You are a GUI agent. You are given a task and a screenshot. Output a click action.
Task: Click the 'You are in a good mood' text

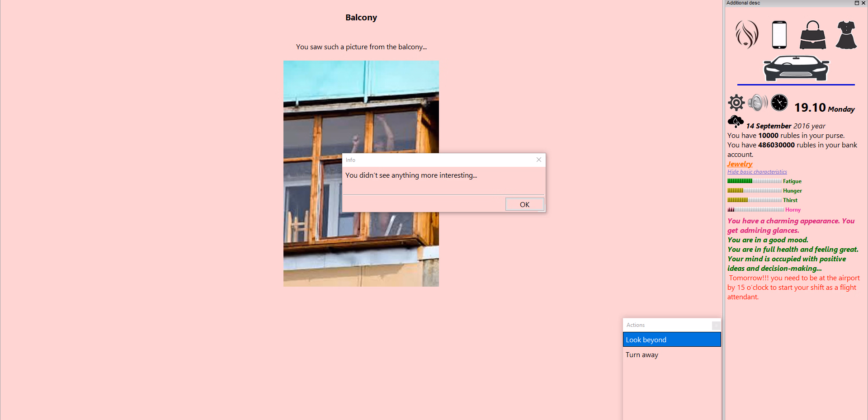(768, 240)
